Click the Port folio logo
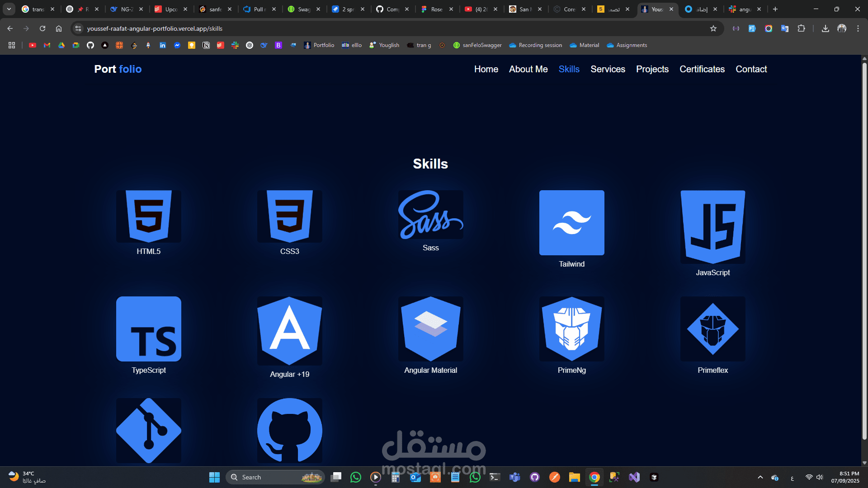Image resolution: width=868 pixels, height=488 pixels. [x=118, y=69]
